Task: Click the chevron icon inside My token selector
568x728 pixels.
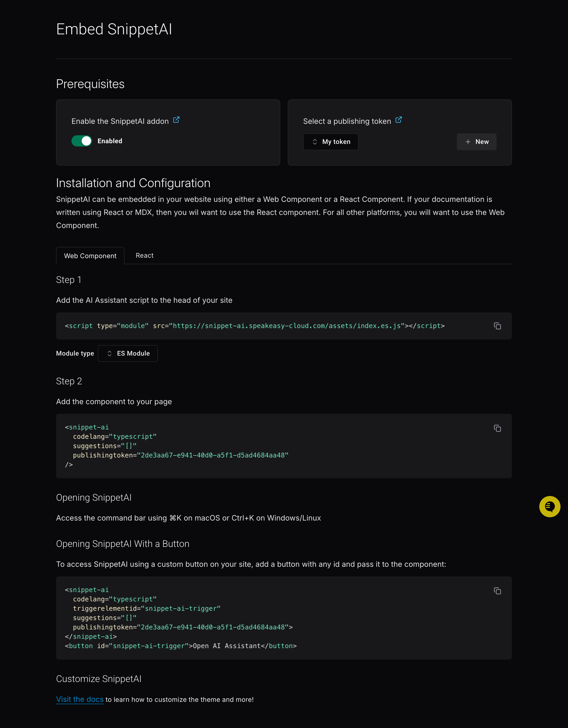Action: [315, 142]
